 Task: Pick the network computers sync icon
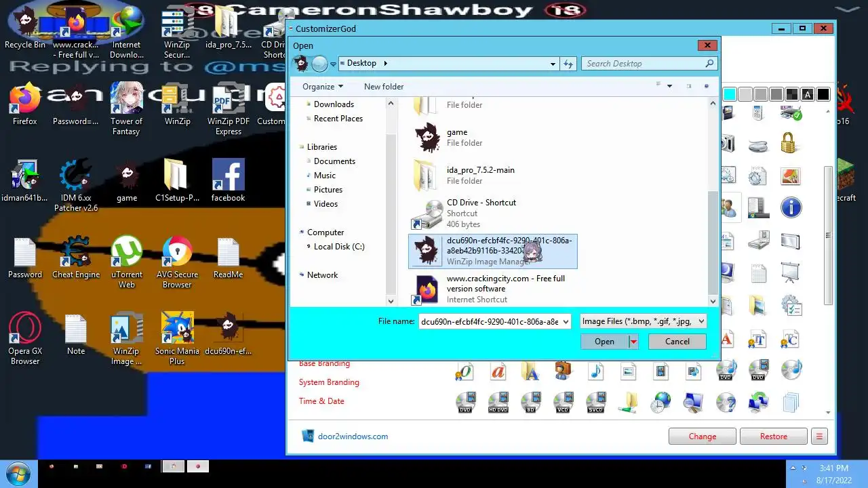tap(758, 403)
